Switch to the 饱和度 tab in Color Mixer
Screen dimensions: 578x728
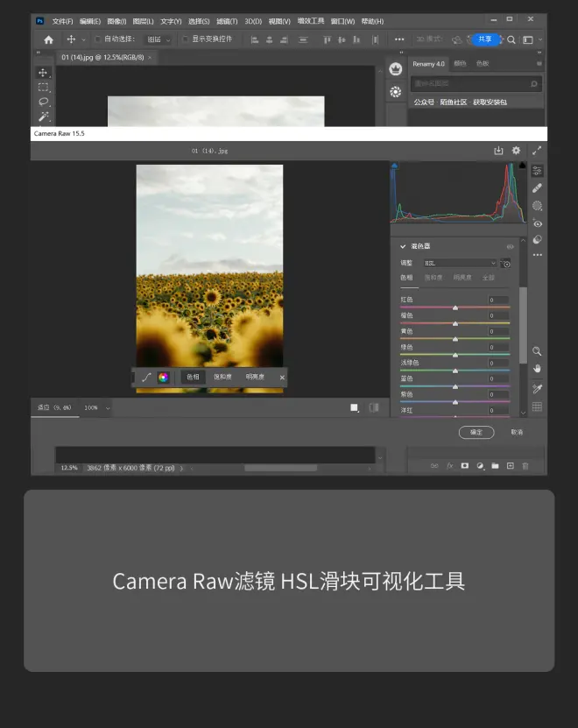[433, 278]
